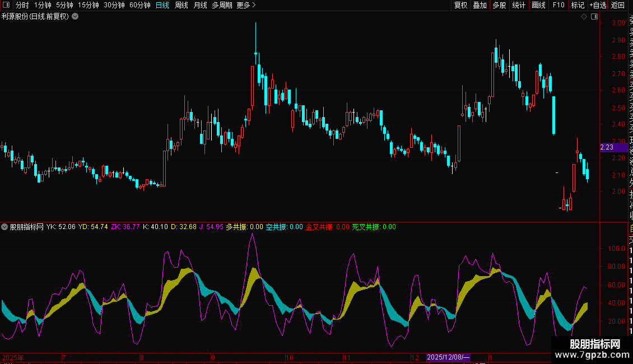Viewport: 633px width, 364px height.
Task: Select the 30分钟 period tab
Action: click(114, 5)
